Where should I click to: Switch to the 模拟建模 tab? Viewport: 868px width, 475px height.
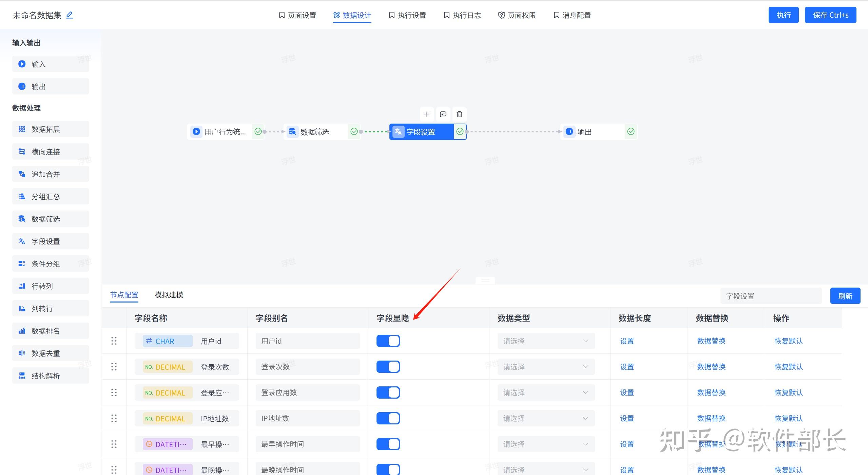point(169,294)
